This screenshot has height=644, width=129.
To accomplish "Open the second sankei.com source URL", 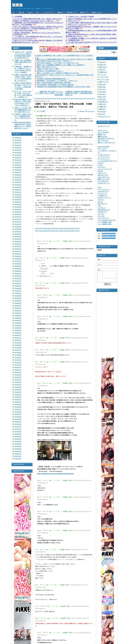I will click(57, 231).
